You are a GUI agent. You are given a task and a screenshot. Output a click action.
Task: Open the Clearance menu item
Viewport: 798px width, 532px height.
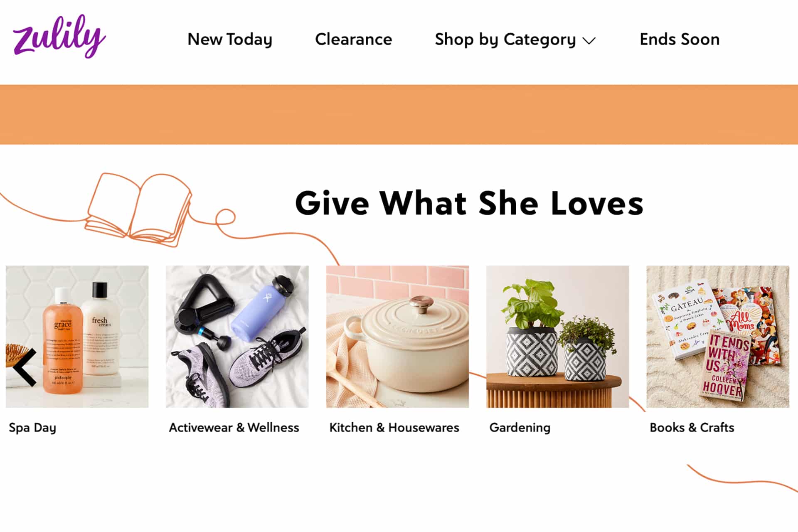[x=354, y=39]
